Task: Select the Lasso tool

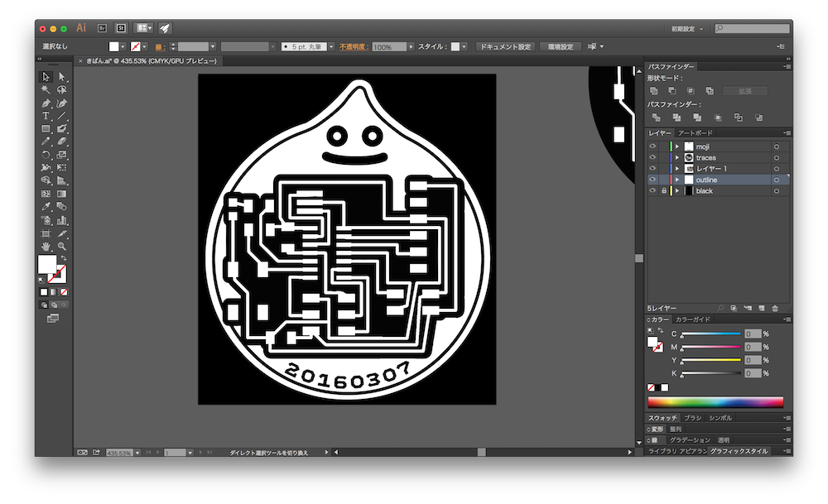Action: [x=62, y=90]
